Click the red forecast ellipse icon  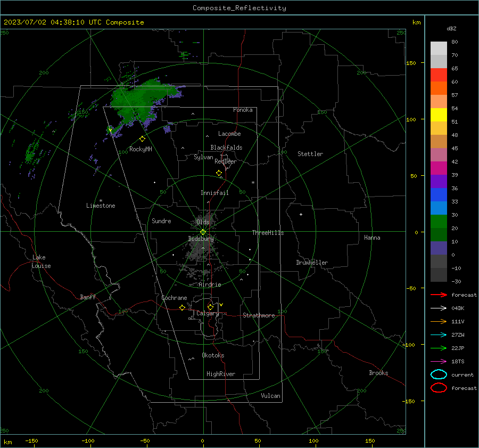[439, 388]
